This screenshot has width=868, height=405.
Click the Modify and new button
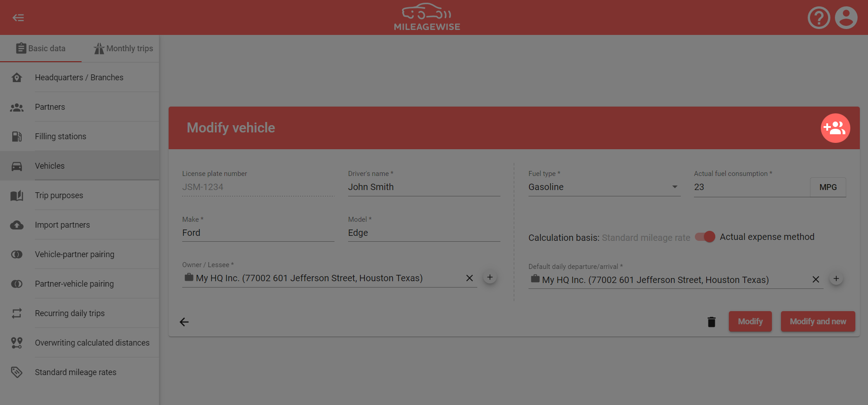tap(818, 322)
